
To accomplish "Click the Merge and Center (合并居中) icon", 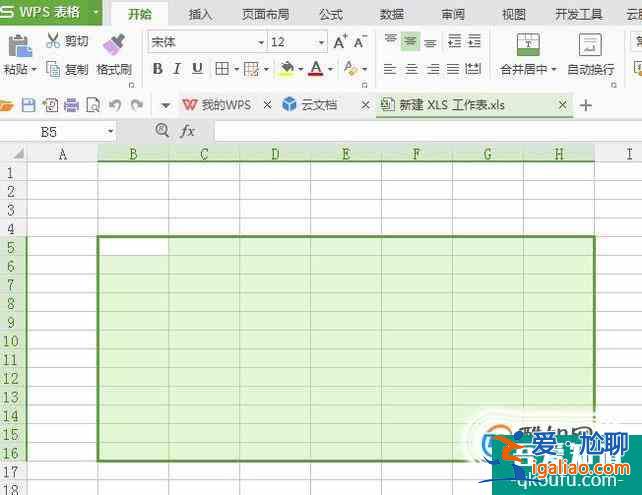I will 528,44.
